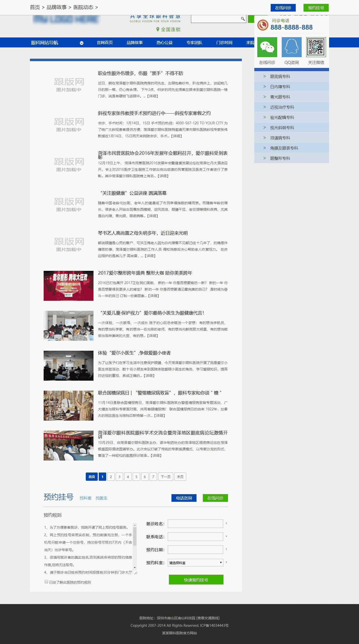The image size is (359, 644).
Task: Click green 在线问诊 button in booking section
Action: tap(215, 498)
